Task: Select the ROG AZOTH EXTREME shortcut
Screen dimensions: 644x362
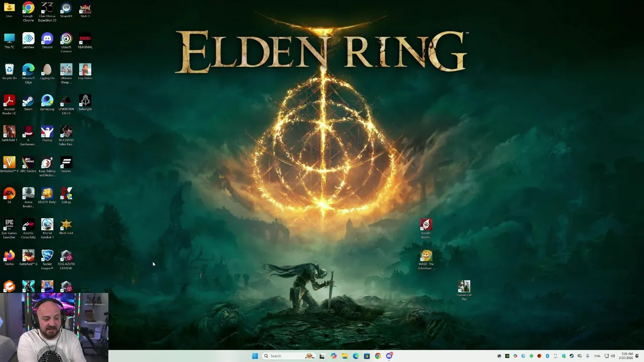Action: pos(66,260)
